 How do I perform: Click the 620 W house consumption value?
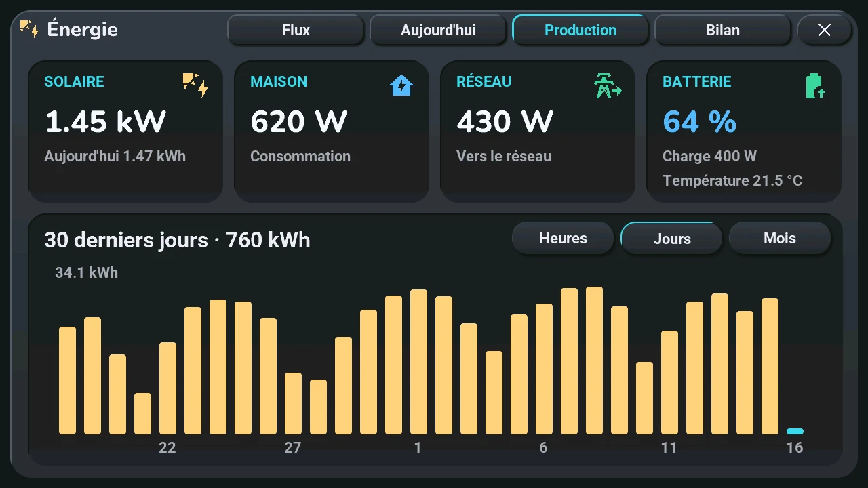click(x=298, y=122)
